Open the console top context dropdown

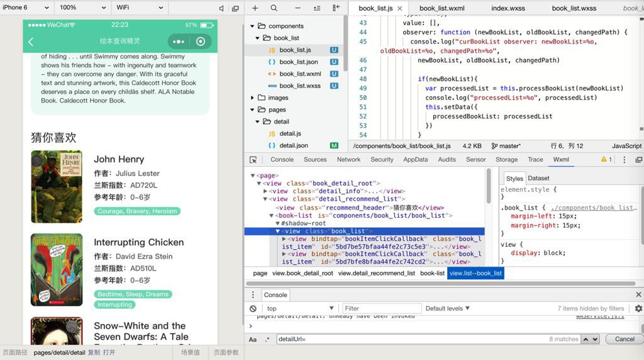click(x=300, y=308)
